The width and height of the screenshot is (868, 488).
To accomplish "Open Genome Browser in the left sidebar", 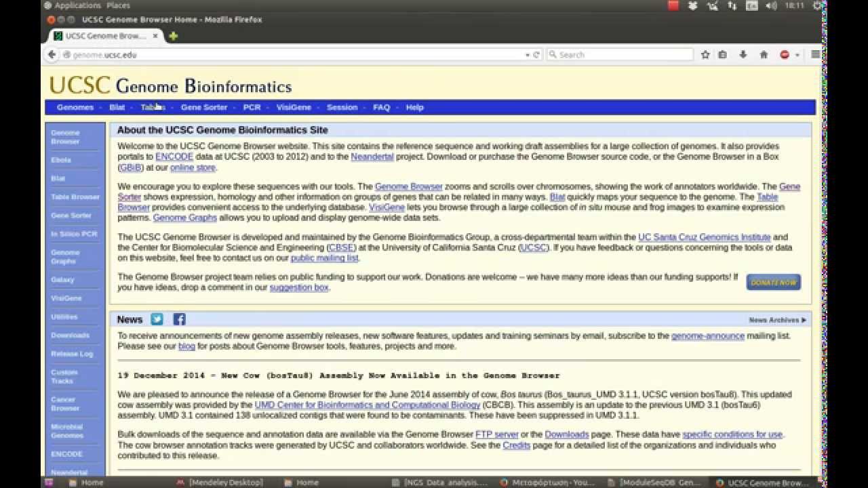I will 65,137.
